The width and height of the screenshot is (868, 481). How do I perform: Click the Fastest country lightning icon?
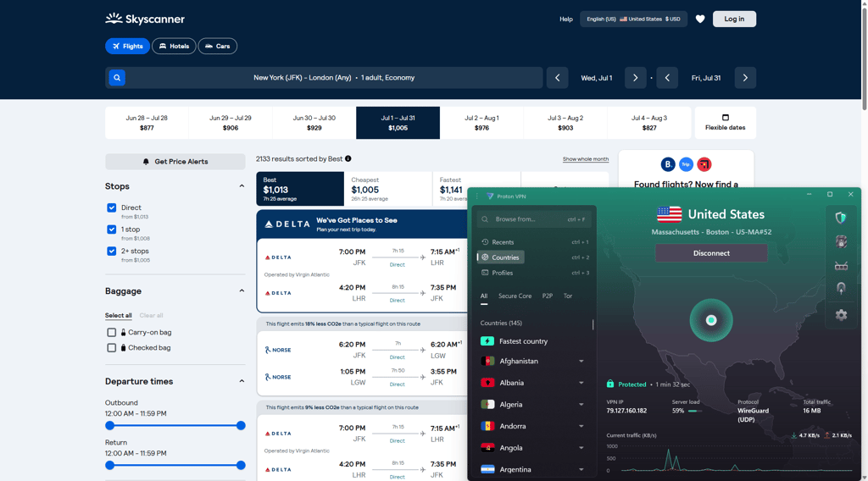(487, 341)
